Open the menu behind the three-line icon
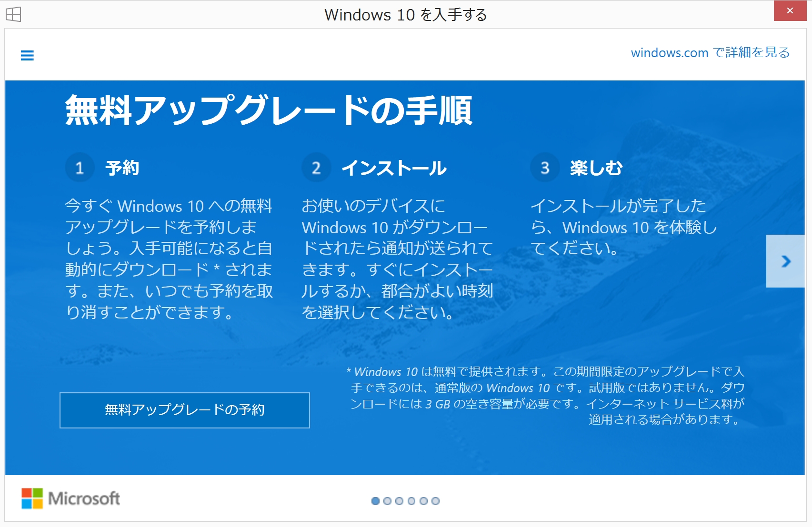Screen dimensions: 812x527 tap(27, 55)
